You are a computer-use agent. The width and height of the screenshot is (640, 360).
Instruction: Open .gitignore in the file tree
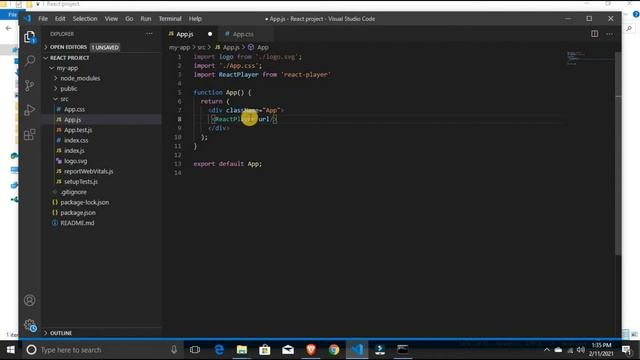point(73,192)
